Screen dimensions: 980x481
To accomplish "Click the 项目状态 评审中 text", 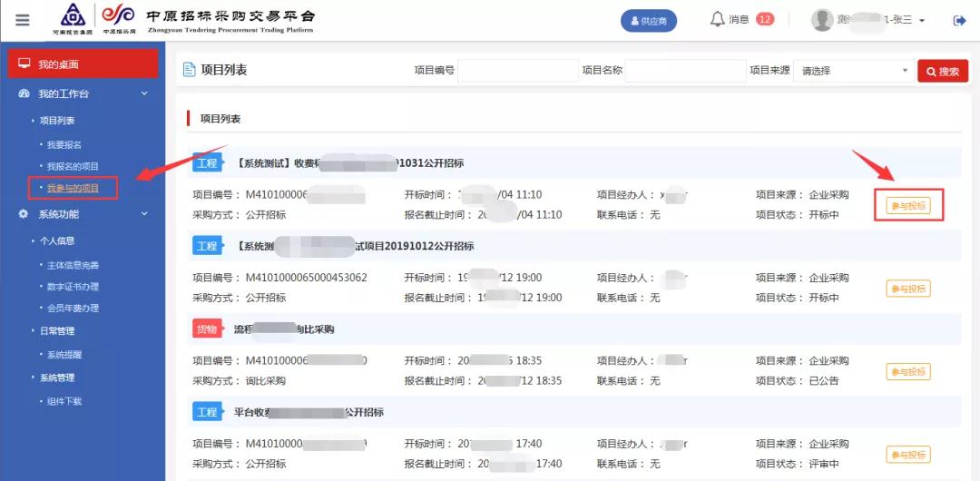I will (x=824, y=464).
